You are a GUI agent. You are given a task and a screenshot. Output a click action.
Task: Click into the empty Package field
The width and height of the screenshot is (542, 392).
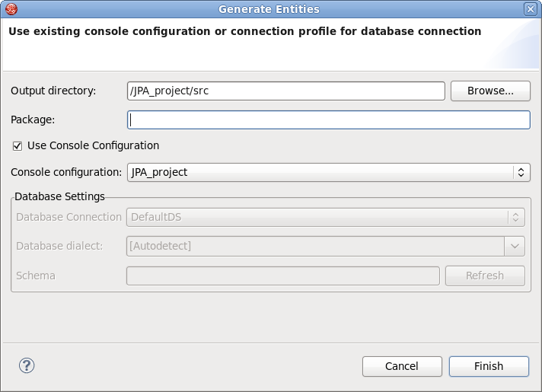328,120
